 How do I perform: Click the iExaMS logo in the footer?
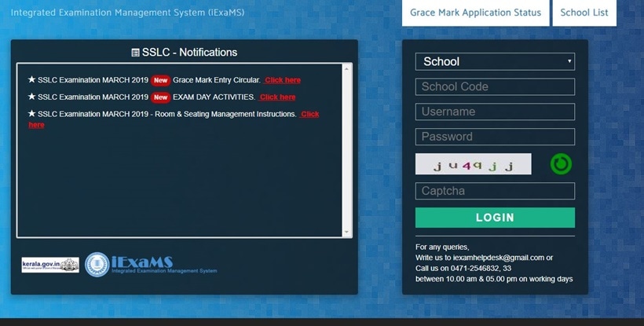click(x=151, y=265)
